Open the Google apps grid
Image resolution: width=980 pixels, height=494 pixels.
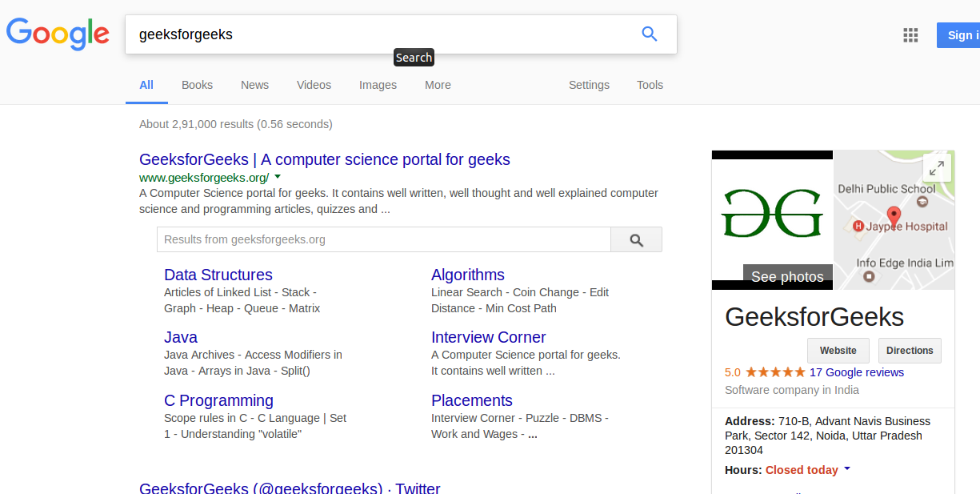910,34
